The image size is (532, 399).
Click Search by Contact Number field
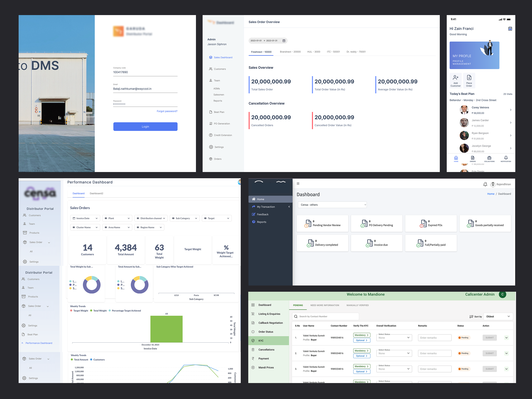pos(325,317)
